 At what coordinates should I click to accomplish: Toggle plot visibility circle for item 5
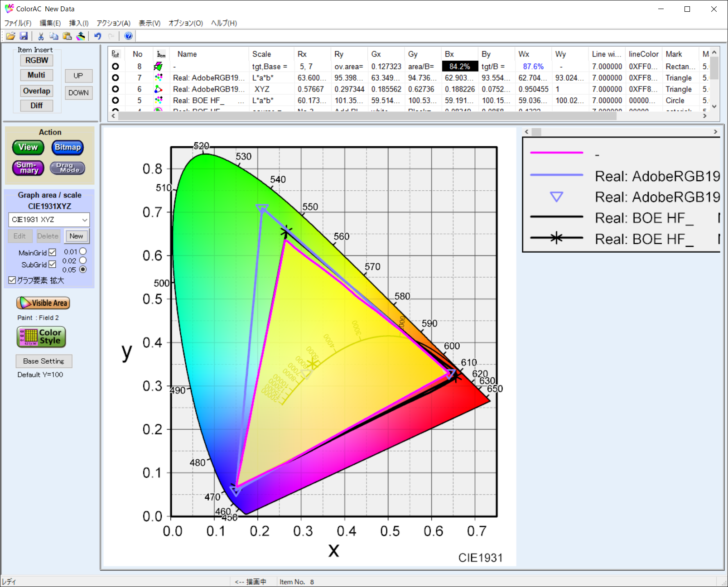click(x=116, y=101)
